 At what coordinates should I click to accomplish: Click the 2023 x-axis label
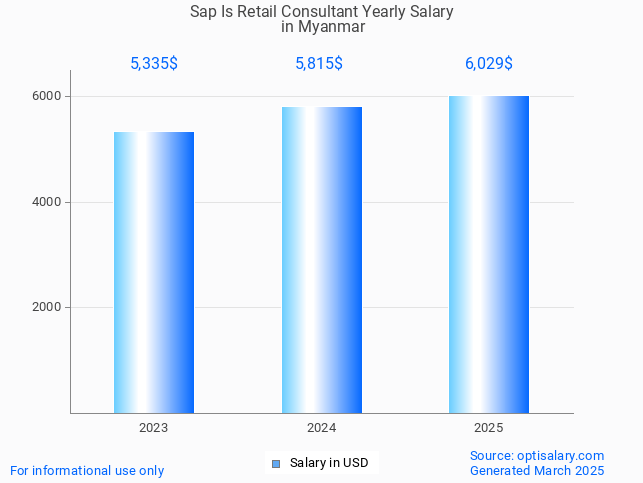pyautogui.click(x=153, y=428)
